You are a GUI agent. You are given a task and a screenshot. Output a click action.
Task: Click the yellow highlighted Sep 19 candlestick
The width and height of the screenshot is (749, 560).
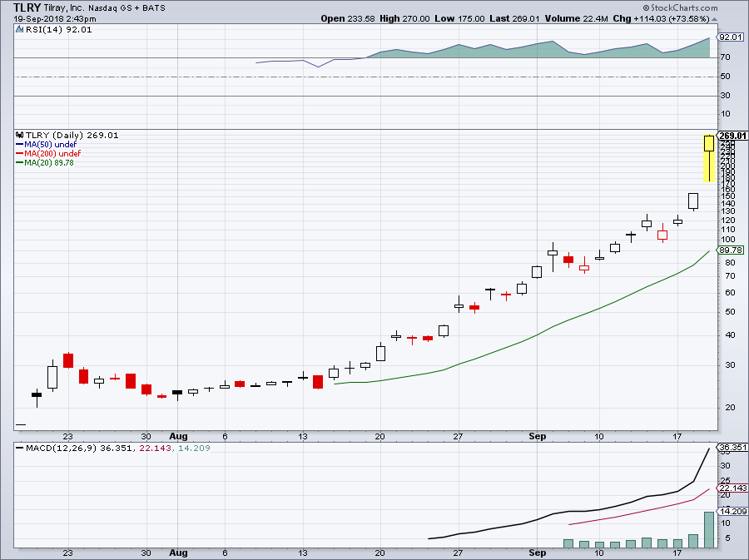click(709, 157)
